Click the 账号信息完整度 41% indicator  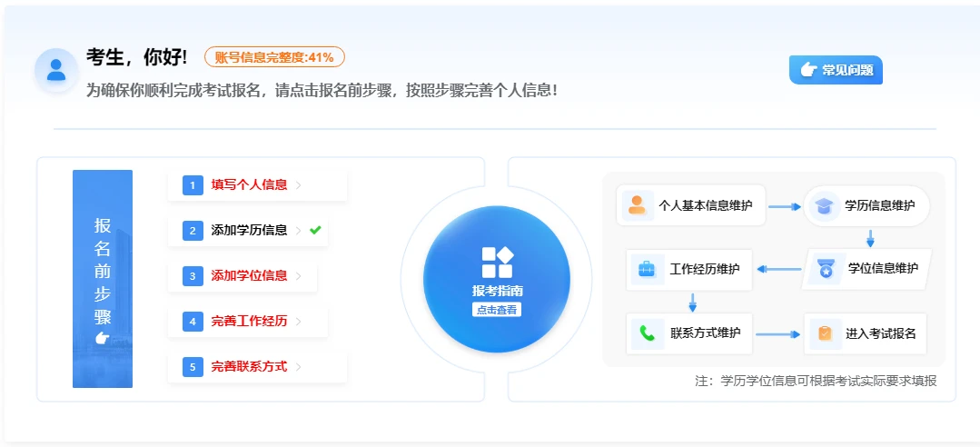pos(274,57)
